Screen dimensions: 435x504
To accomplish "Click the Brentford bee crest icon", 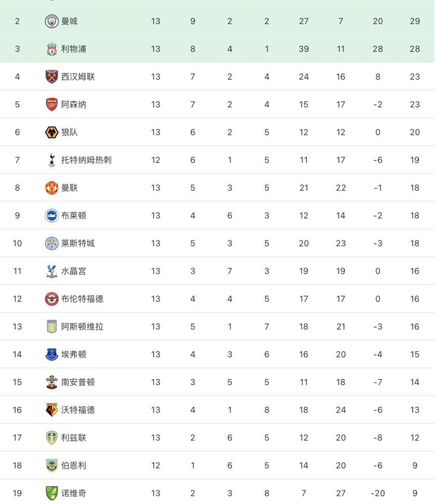I will click(51, 299).
